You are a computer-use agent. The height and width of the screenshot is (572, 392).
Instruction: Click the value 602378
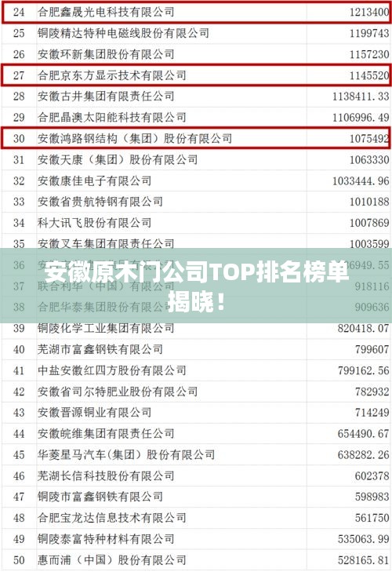point(372,475)
